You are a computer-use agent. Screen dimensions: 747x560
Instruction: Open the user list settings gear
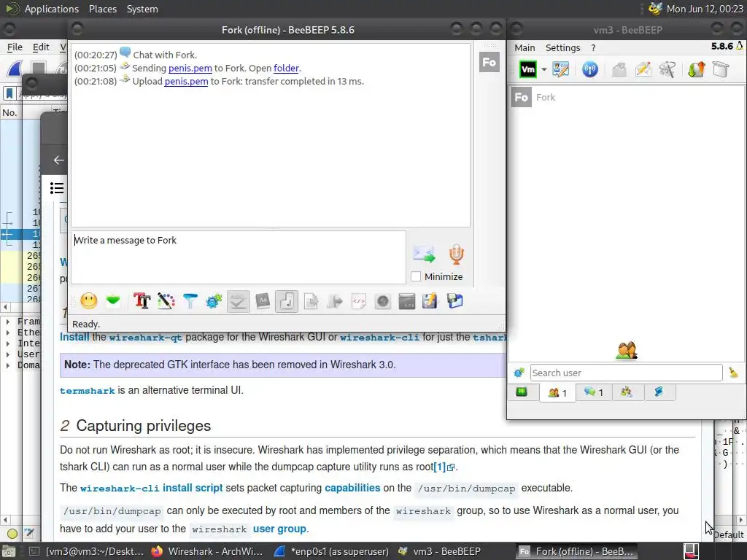pyautogui.click(x=519, y=373)
